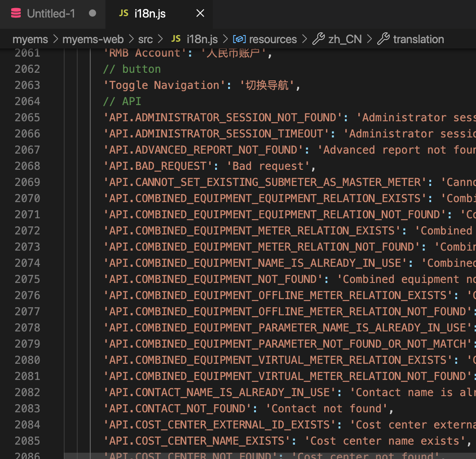Click the wrench icon next to zh_CN
Screen dimensions: 476x459
pos(319,39)
